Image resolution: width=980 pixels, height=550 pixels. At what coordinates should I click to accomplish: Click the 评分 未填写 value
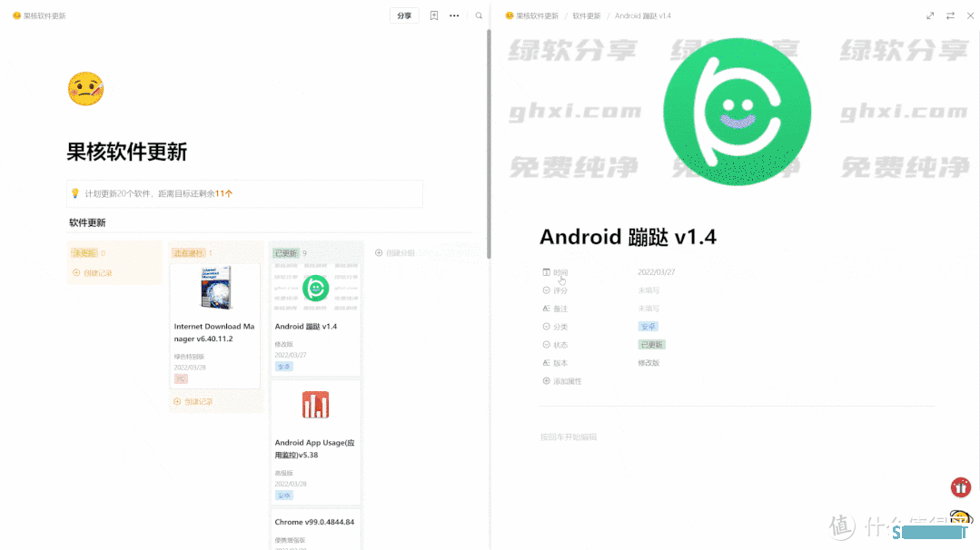[x=648, y=290]
